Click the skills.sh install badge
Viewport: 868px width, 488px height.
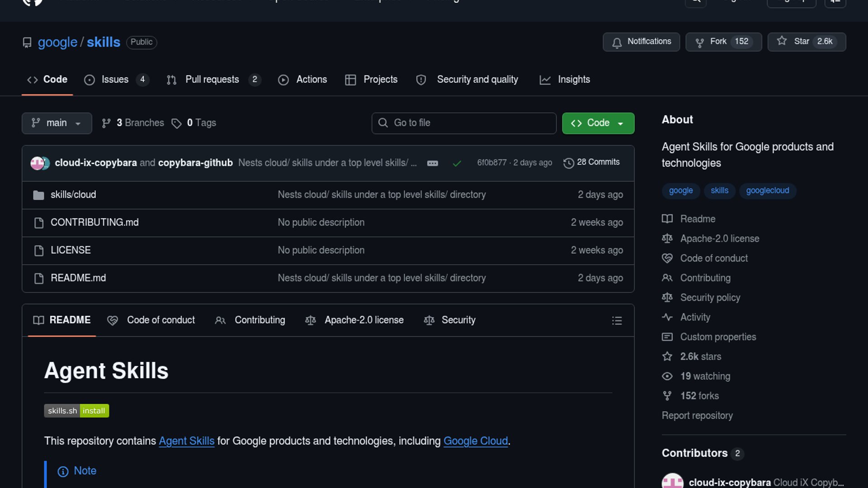(76, 411)
